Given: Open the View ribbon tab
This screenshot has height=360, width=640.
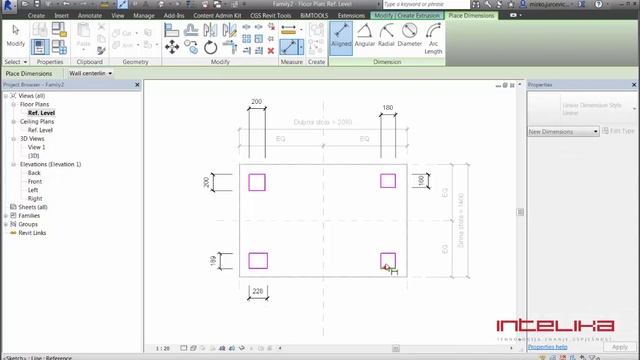Looking at the screenshot, I should [x=118, y=16].
